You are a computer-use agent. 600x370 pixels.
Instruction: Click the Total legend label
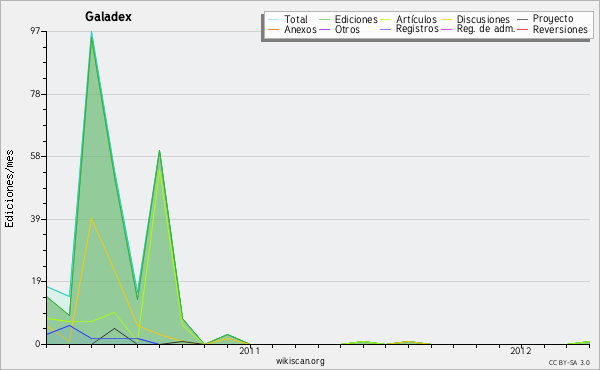296,19
